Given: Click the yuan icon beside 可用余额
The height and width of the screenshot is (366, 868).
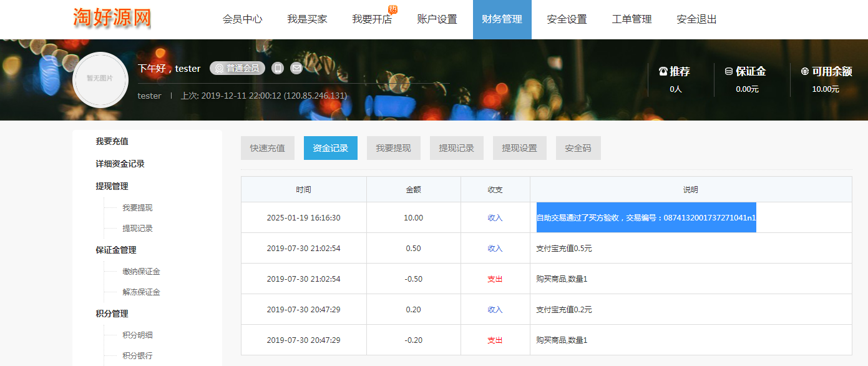Looking at the screenshot, I should click(x=804, y=71).
